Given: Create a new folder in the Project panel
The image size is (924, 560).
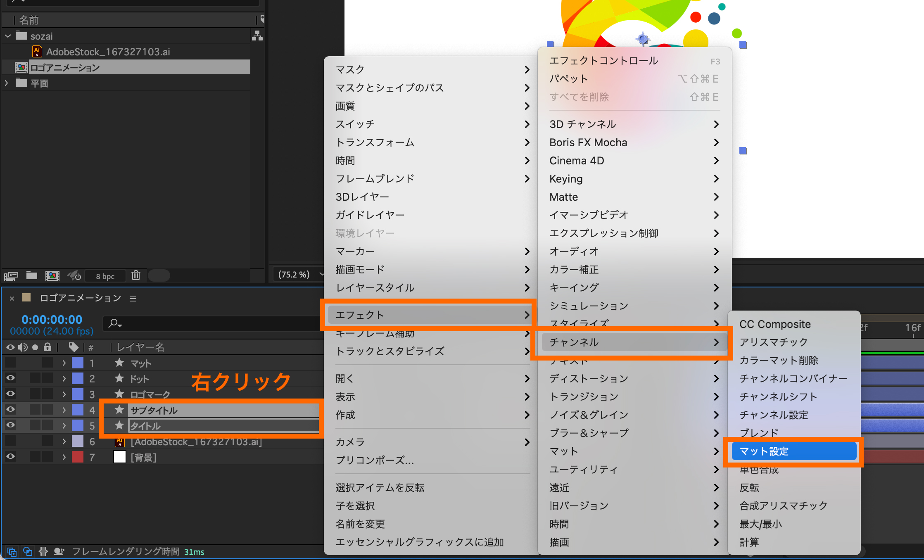Looking at the screenshot, I should (32, 275).
